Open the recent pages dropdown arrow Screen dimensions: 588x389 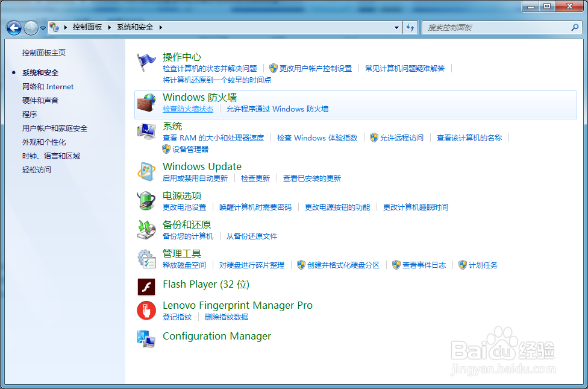pyautogui.click(x=43, y=28)
